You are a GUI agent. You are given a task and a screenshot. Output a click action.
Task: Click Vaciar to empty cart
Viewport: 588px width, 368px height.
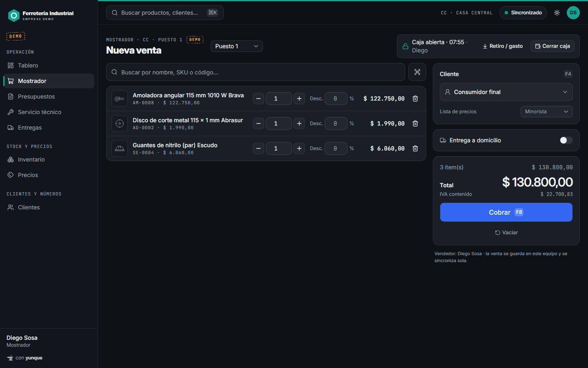[506, 233]
